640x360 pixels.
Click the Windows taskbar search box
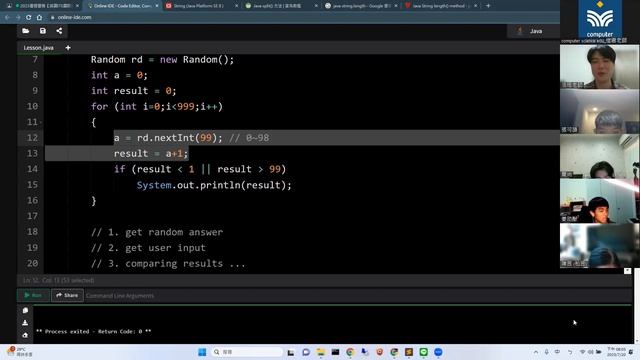247,352
